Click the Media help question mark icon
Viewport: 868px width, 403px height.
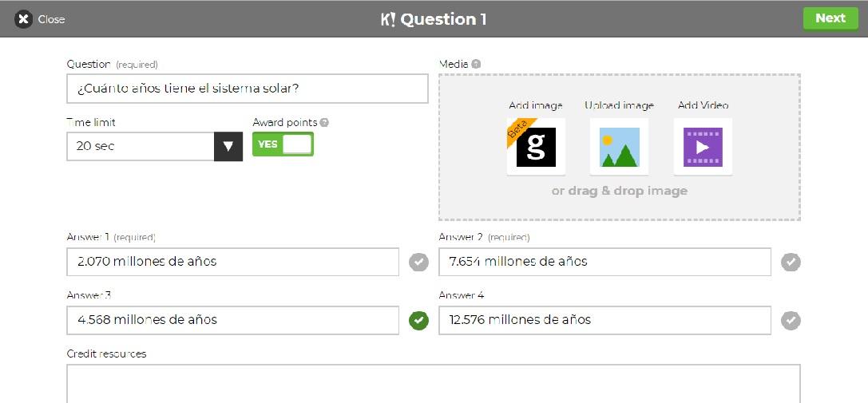(x=476, y=64)
